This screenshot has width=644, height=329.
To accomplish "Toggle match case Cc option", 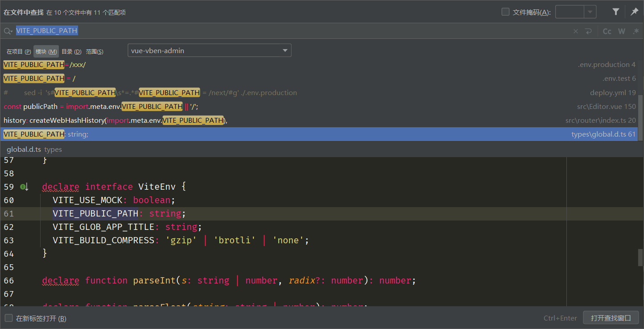I will pos(607,31).
